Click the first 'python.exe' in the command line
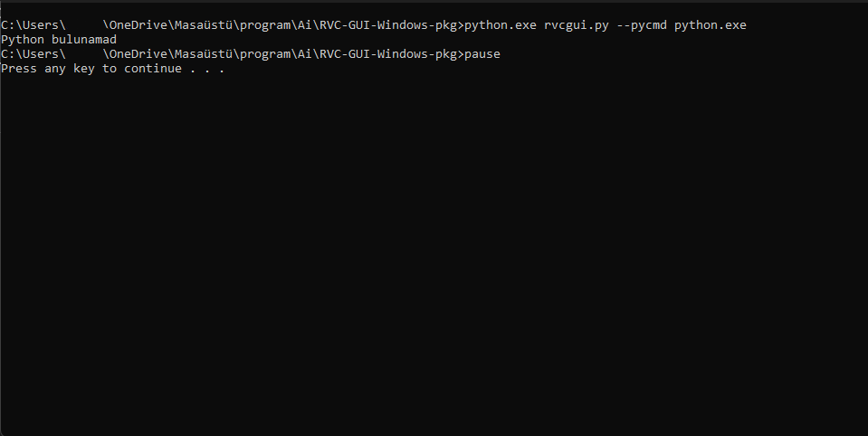868x436 pixels. pyautogui.click(x=501, y=25)
